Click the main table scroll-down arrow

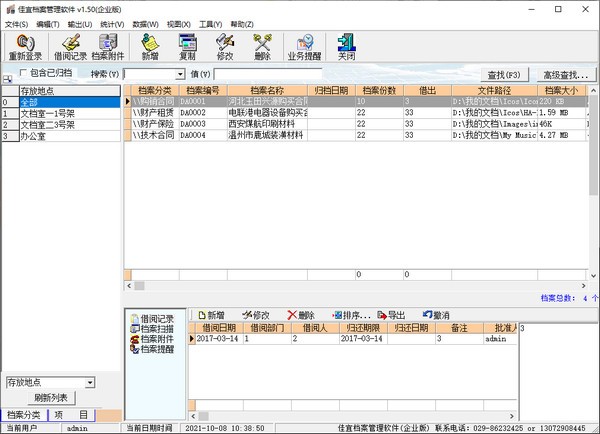[593, 275]
